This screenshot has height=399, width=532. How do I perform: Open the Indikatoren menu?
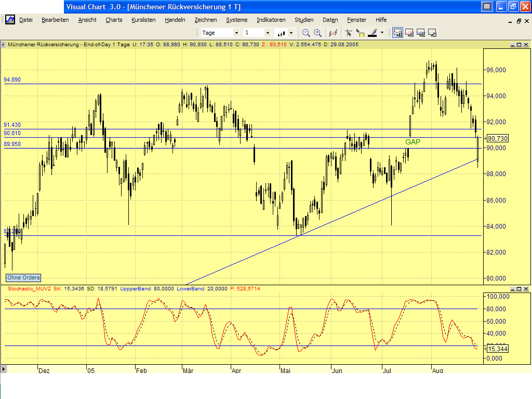pos(271,20)
